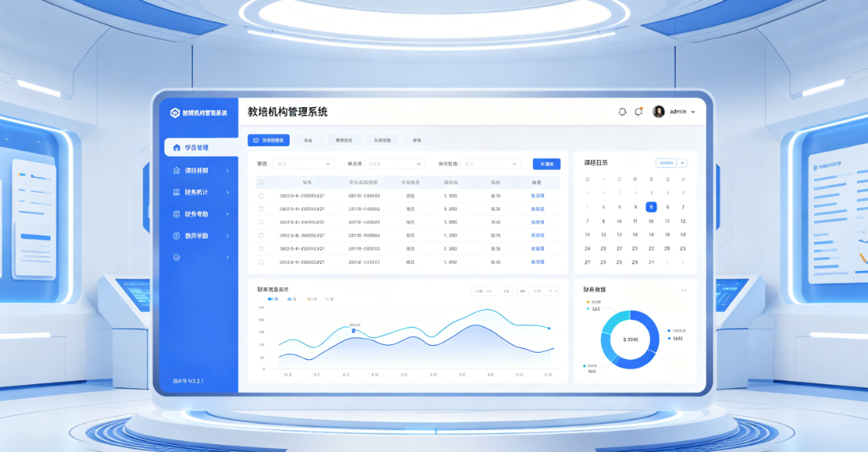
Task: Expand the 课程排期 sidebar submenu chevron
Action: (x=227, y=171)
